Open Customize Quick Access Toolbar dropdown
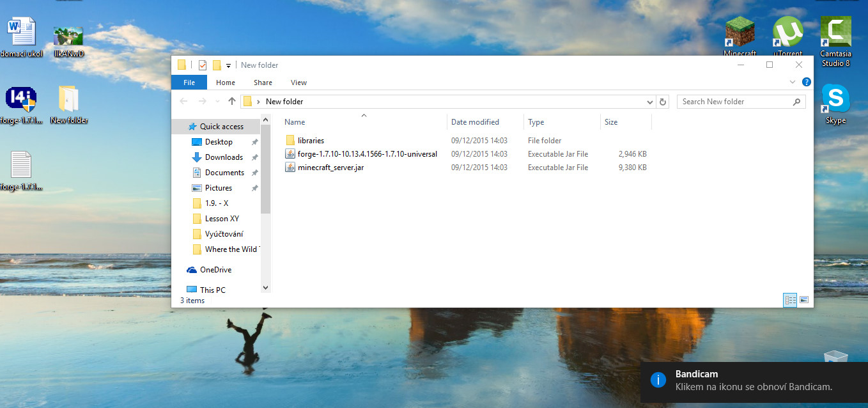The image size is (868, 408). [228, 65]
